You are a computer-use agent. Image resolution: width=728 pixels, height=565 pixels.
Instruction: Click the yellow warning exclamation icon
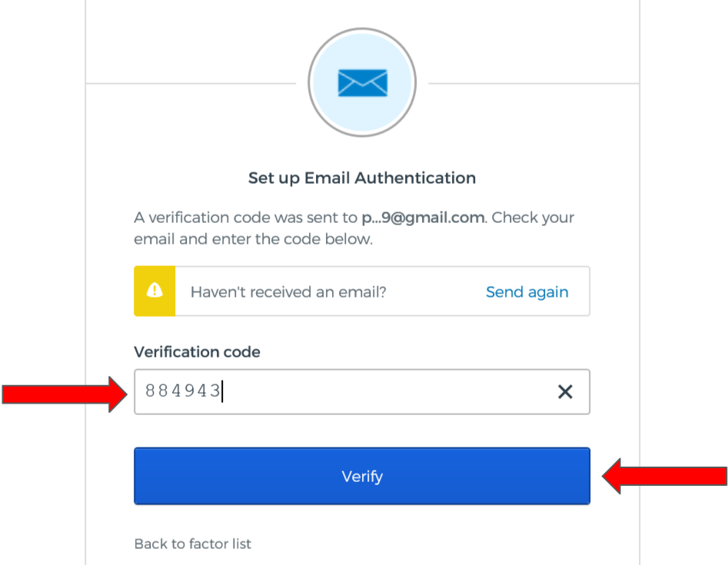pos(155,291)
